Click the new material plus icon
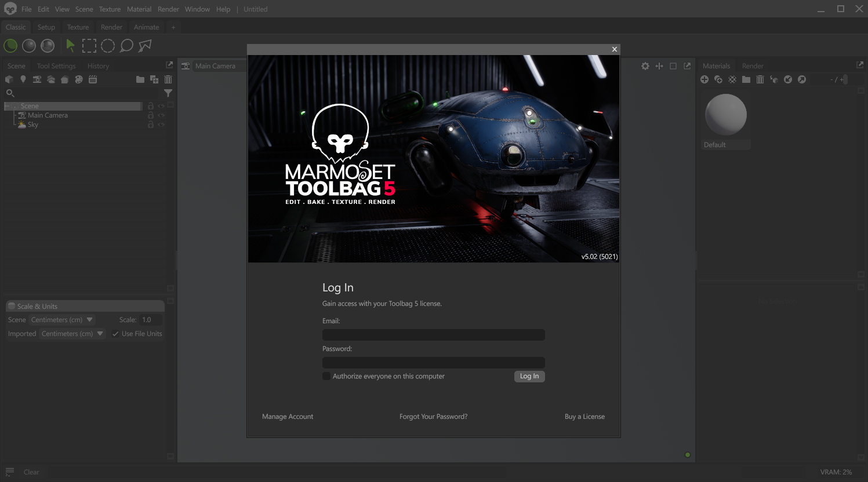Image resolution: width=868 pixels, height=482 pixels. click(x=704, y=79)
